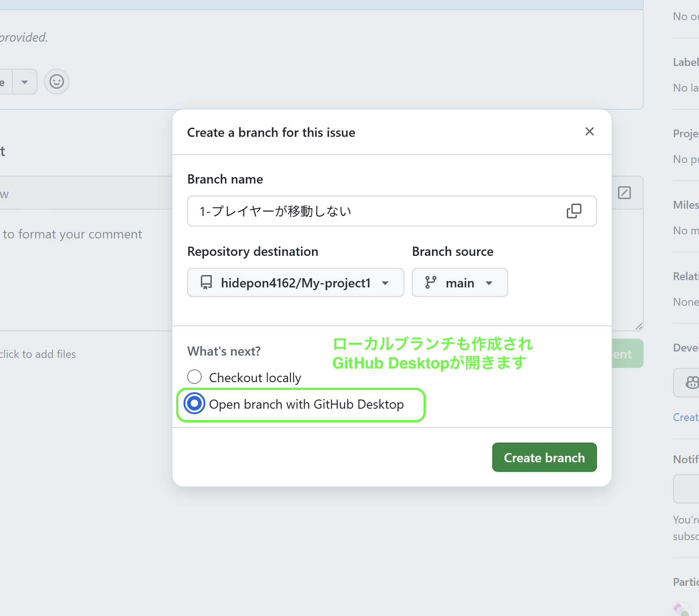Select the Checkout locally radio option

point(194,377)
